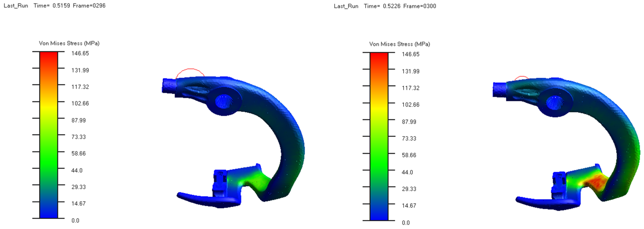
Task: Click 'Time= 0.5226' text in right header
Action: pyautogui.click(x=382, y=6)
